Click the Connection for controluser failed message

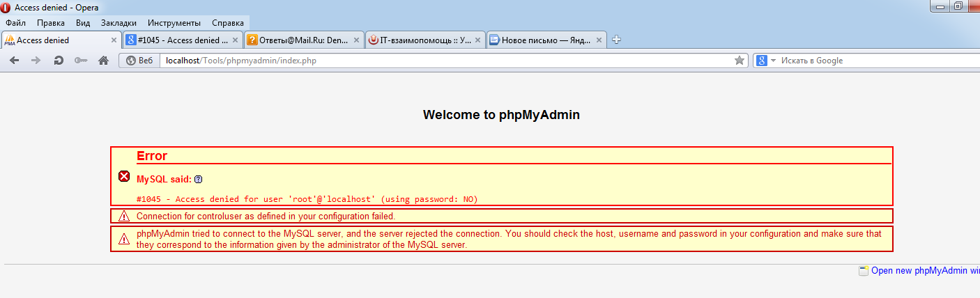[x=266, y=216]
